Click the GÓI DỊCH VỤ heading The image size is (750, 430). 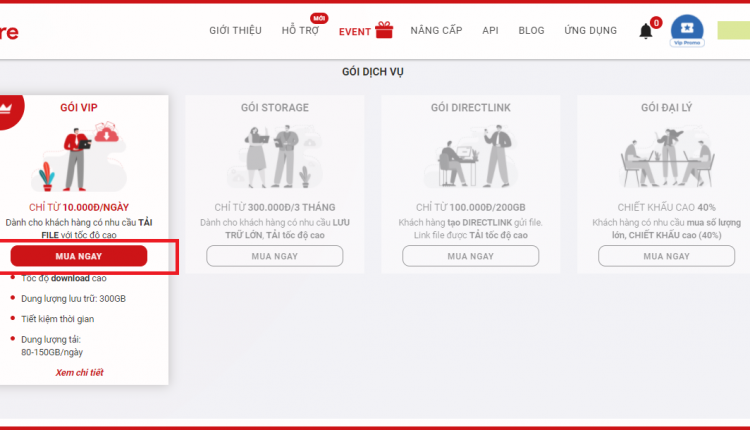pos(373,72)
